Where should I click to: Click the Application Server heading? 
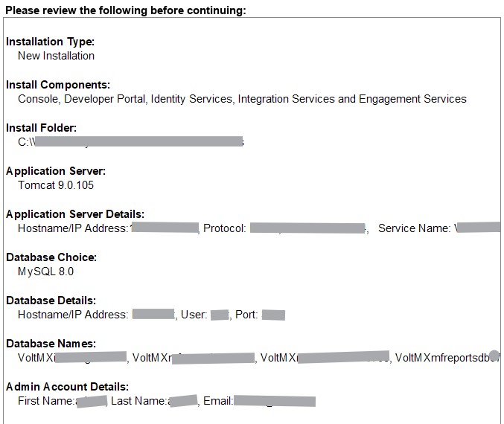[x=56, y=171]
